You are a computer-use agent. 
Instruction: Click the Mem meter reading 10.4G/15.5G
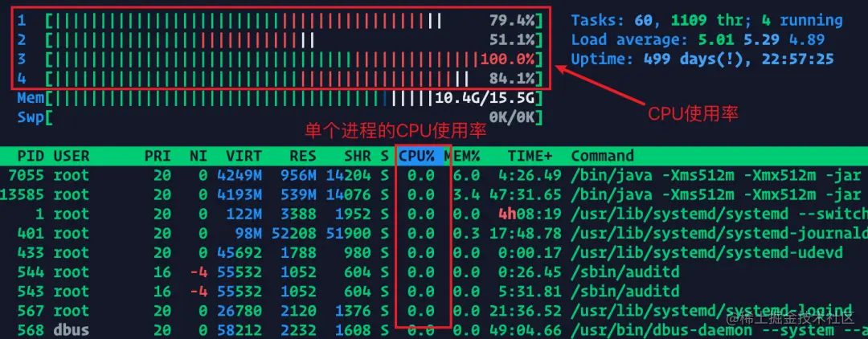click(x=280, y=99)
